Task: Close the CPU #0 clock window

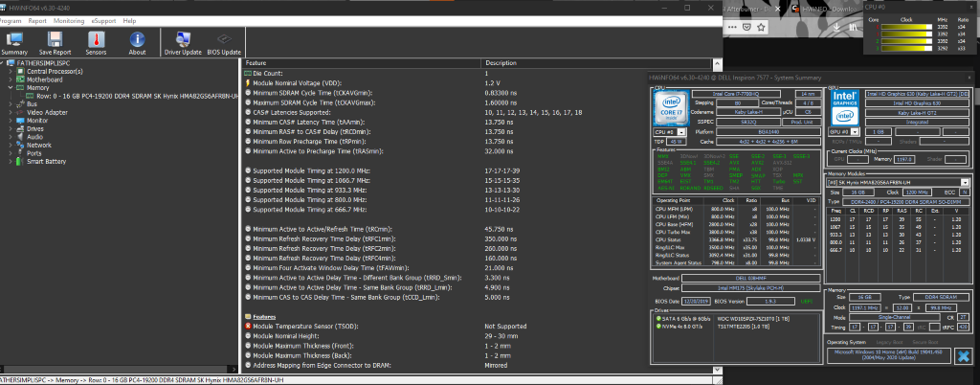Action: (973, 6)
